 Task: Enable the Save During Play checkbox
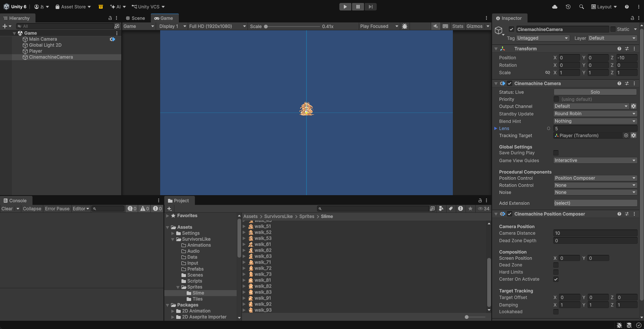click(556, 153)
